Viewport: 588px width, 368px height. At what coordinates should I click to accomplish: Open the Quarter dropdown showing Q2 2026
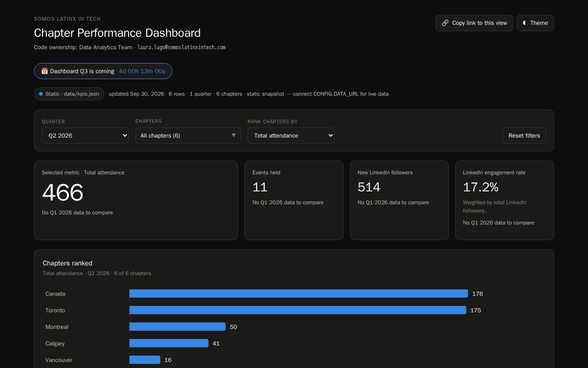pos(85,136)
